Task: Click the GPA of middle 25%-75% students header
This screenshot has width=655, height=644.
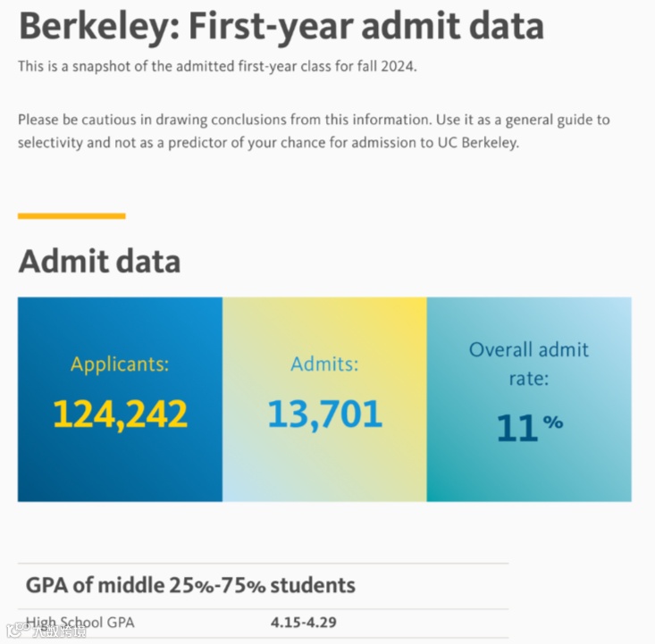Action: [x=190, y=586]
